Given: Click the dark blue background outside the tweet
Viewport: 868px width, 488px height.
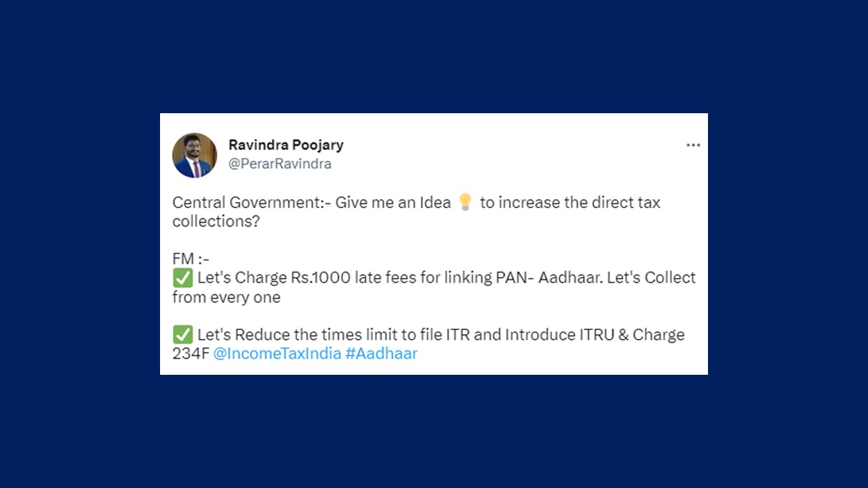Looking at the screenshot, I should point(81,244).
